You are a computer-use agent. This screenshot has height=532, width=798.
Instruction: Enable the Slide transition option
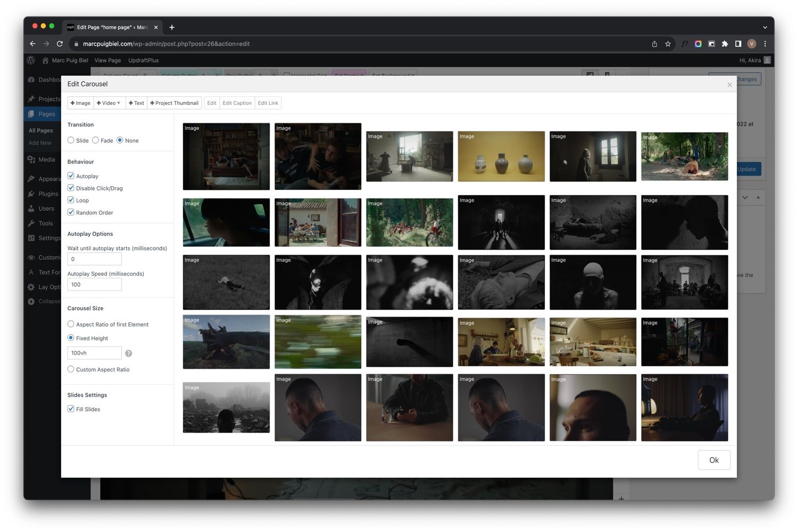click(x=71, y=140)
